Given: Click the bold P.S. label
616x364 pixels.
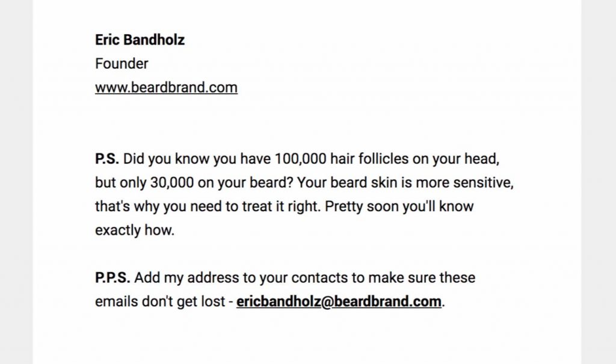Looking at the screenshot, I should click(x=107, y=159).
